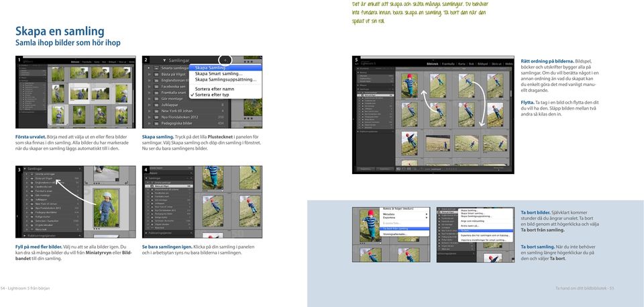
Task: Enable Sortera efter typ option
Action: (x=212, y=95)
